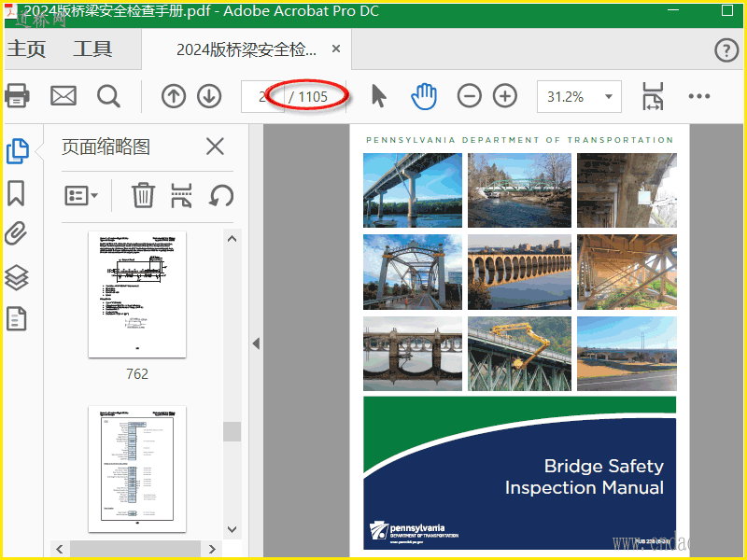
Task: Rotate pages counterclockwise icon
Action: (x=221, y=195)
